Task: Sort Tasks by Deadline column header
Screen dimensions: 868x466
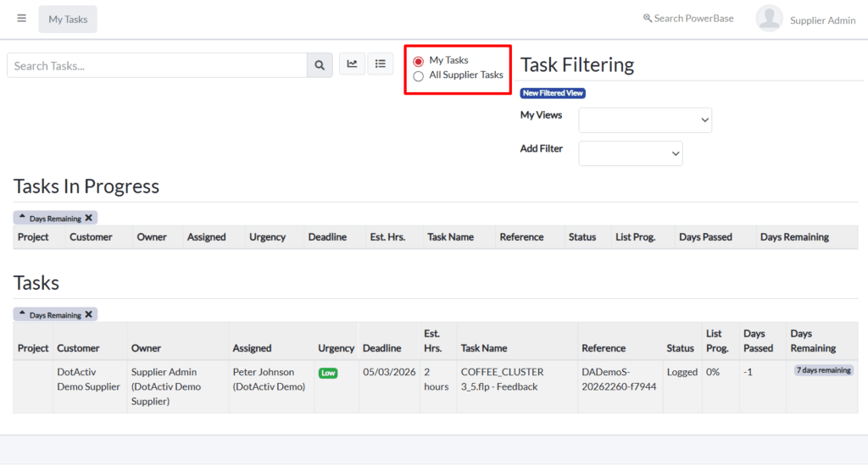Action: [381, 348]
